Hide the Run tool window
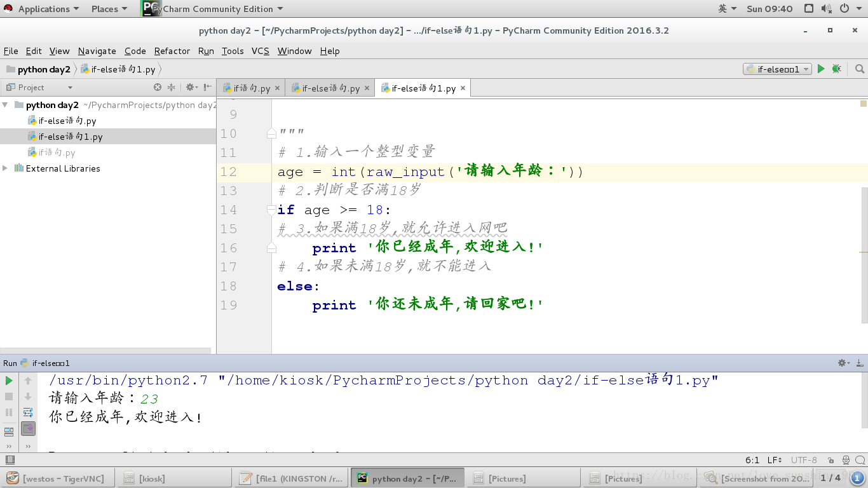This screenshot has width=868, height=488. (859, 363)
